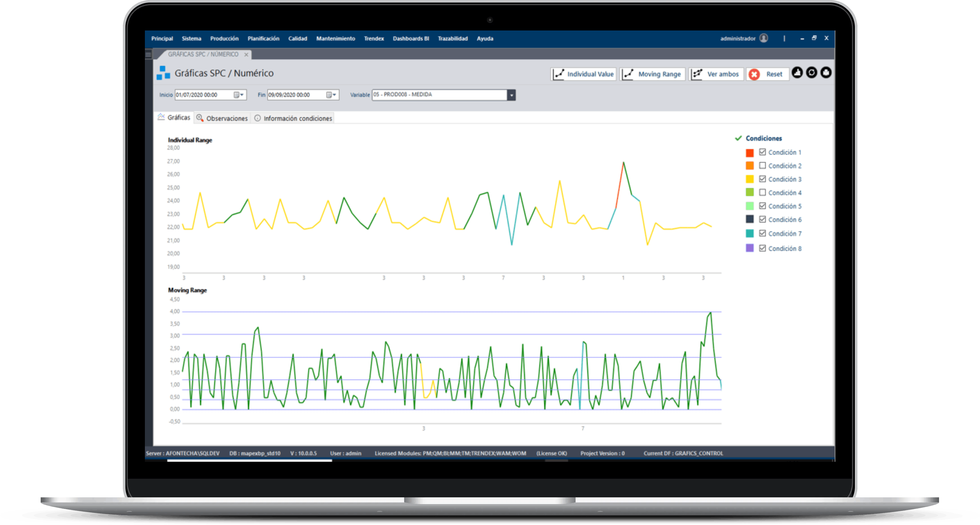Click the round refresh icon
The height and width of the screenshot is (525, 980).
(x=811, y=73)
